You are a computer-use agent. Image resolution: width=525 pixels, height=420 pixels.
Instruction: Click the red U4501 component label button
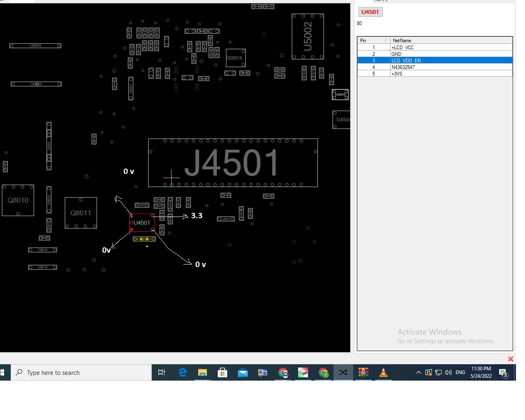[370, 12]
